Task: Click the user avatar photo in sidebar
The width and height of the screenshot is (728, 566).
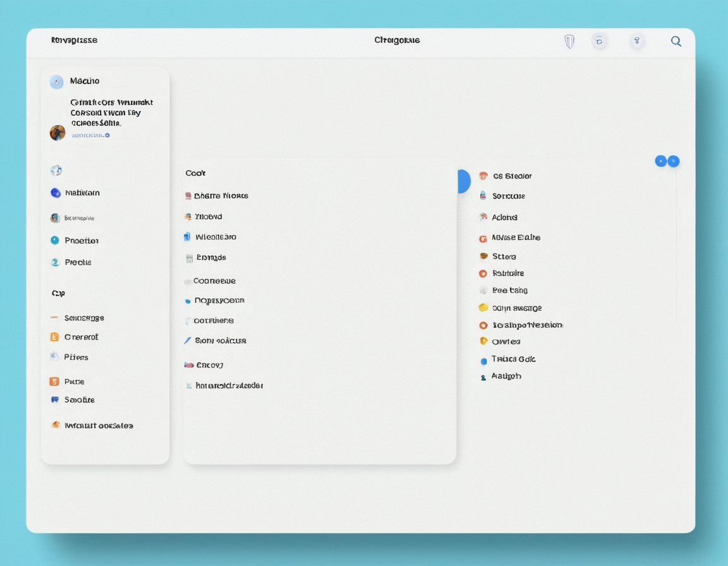Action: point(58,133)
